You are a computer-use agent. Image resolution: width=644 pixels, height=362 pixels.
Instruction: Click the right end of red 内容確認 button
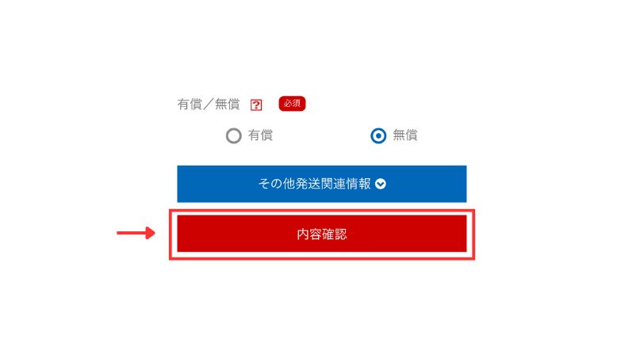460,234
